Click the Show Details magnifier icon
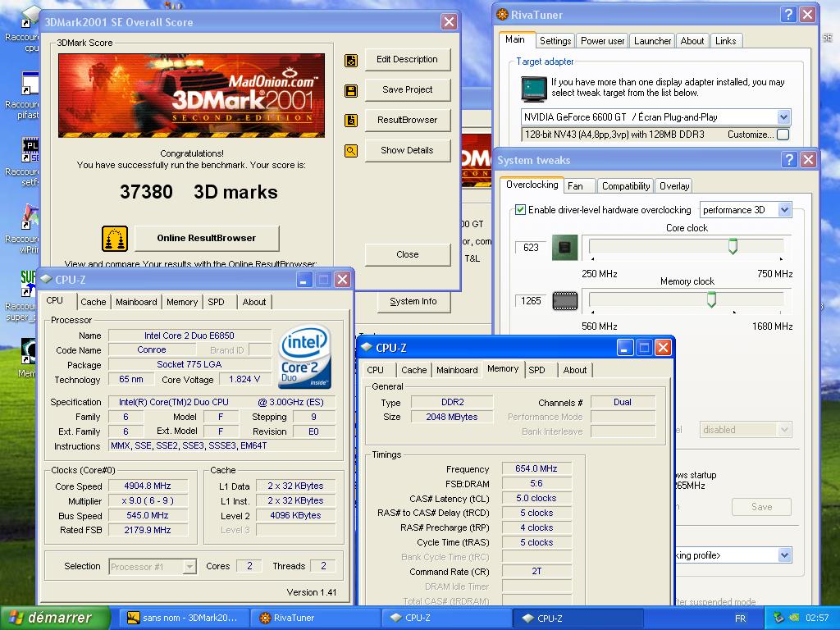Image resolution: width=840 pixels, height=630 pixels. pyautogui.click(x=351, y=151)
